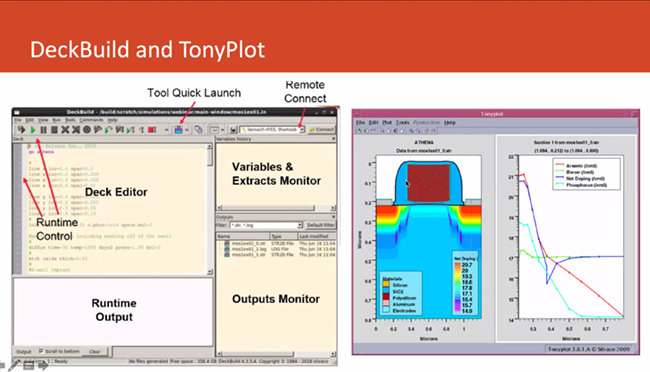Click the polysilicon gate region in ATHENA plot
Image resolution: width=650 pixels, height=372 pixels.
click(428, 183)
